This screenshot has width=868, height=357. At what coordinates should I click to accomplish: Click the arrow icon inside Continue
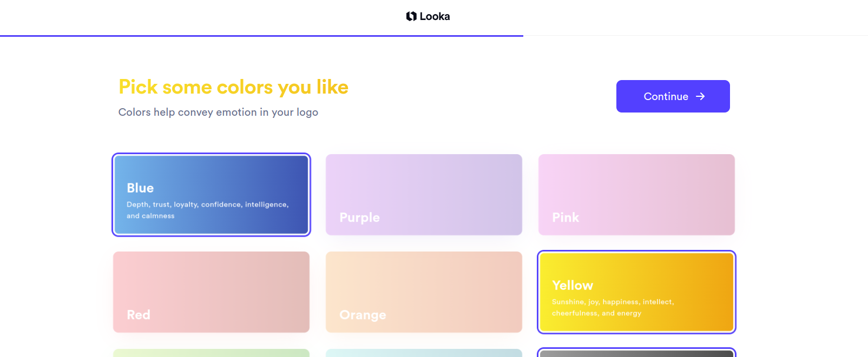pyautogui.click(x=700, y=96)
